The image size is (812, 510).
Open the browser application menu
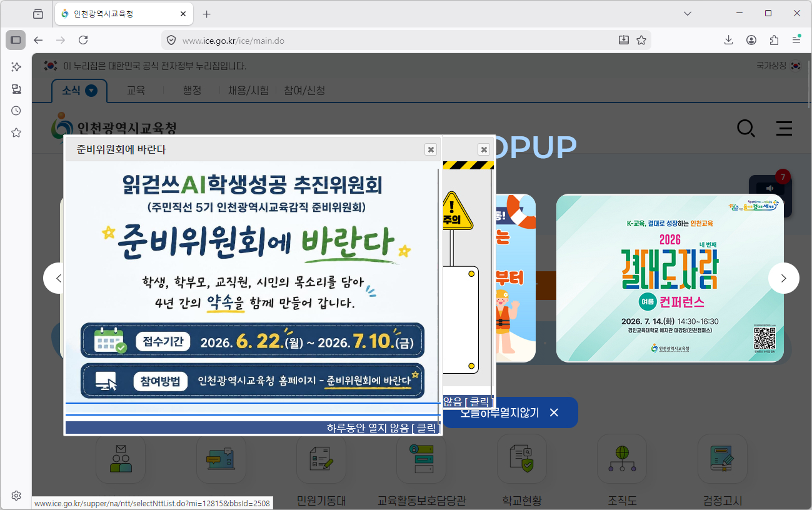click(x=796, y=40)
